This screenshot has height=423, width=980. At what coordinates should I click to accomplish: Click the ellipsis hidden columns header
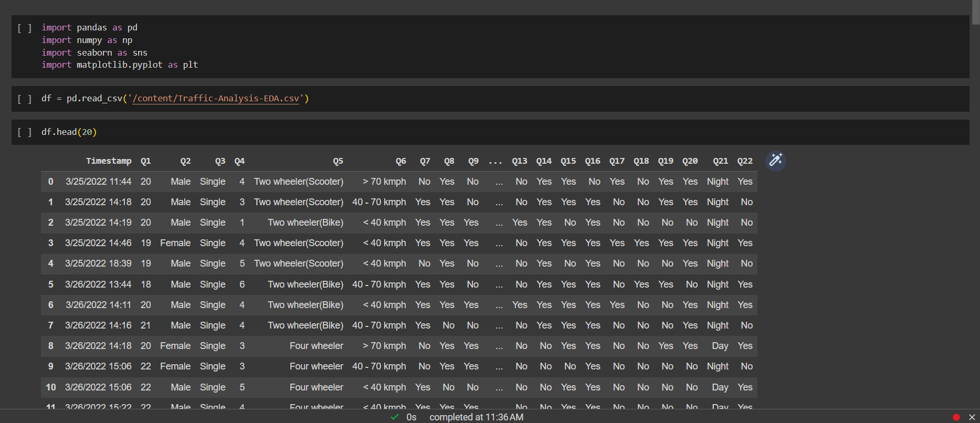[495, 161]
